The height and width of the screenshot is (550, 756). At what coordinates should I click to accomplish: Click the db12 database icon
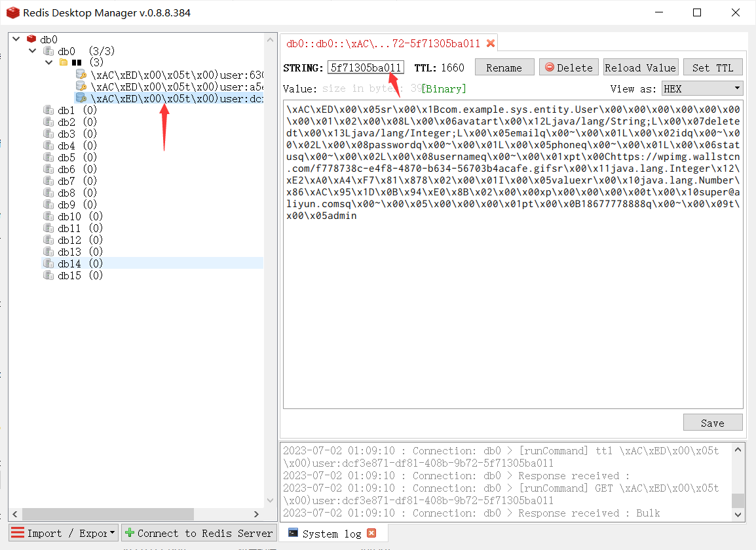click(48, 240)
